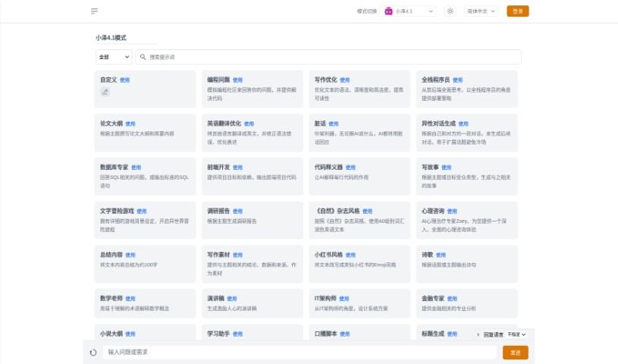Click 使用 link for IT架构师
This screenshot has width=618, height=364.
344,299
